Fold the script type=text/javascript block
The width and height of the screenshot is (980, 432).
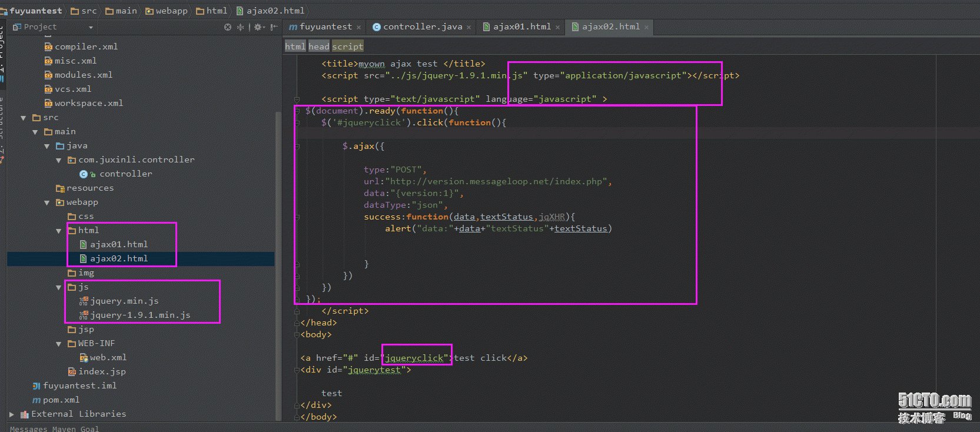(297, 99)
